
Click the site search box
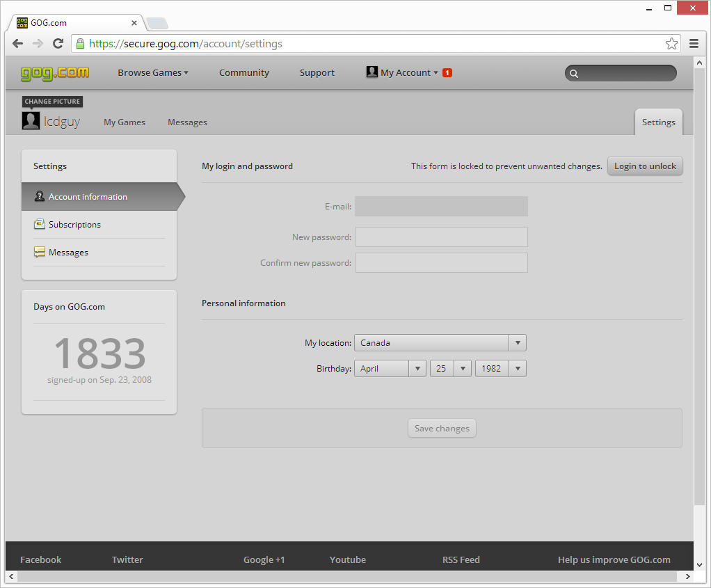coord(621,73)
